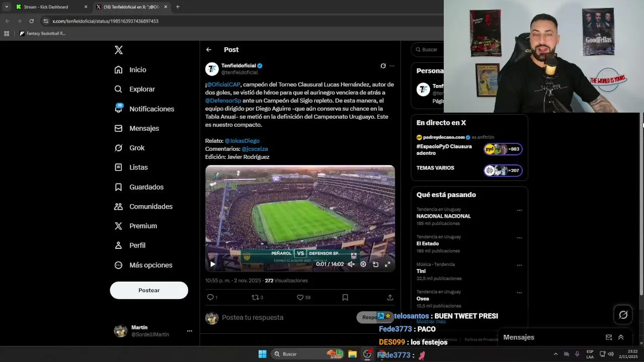Toggle picture-in-picture on the video
Screen dimensions: 644x362
375,264
